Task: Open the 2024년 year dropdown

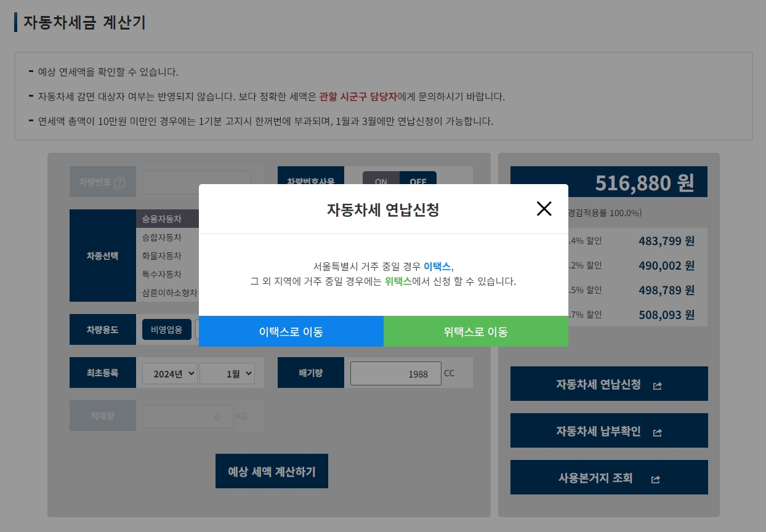Action: click(169, 373)
